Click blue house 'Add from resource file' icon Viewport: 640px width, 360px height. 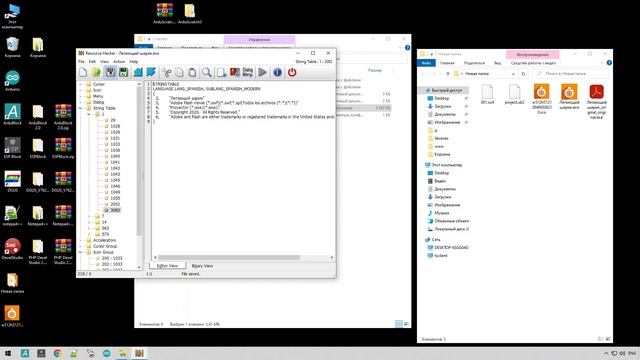coord(138,72)
